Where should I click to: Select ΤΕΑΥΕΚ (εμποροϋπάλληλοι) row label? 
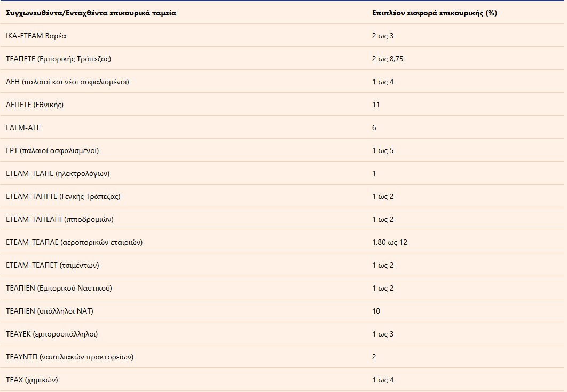pyautogui.click(x=52, y=334)
